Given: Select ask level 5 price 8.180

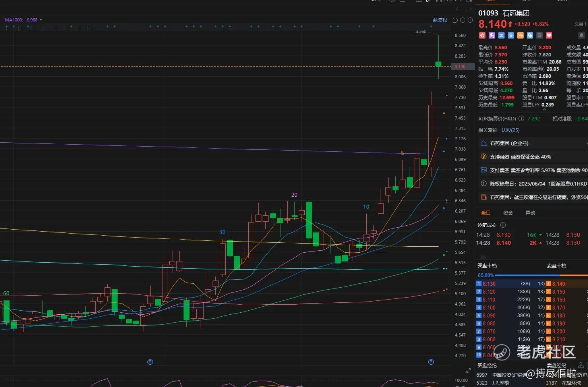Looking at the screenshot, I should [x=559, y=315].
